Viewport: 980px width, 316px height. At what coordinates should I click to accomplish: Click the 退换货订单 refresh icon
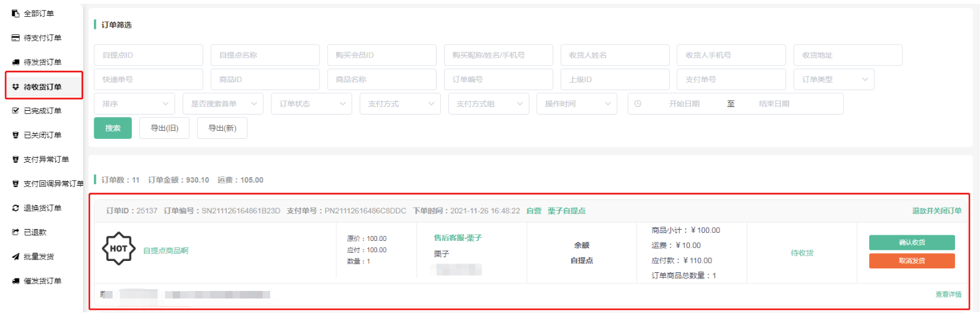[x=16, y=208]
